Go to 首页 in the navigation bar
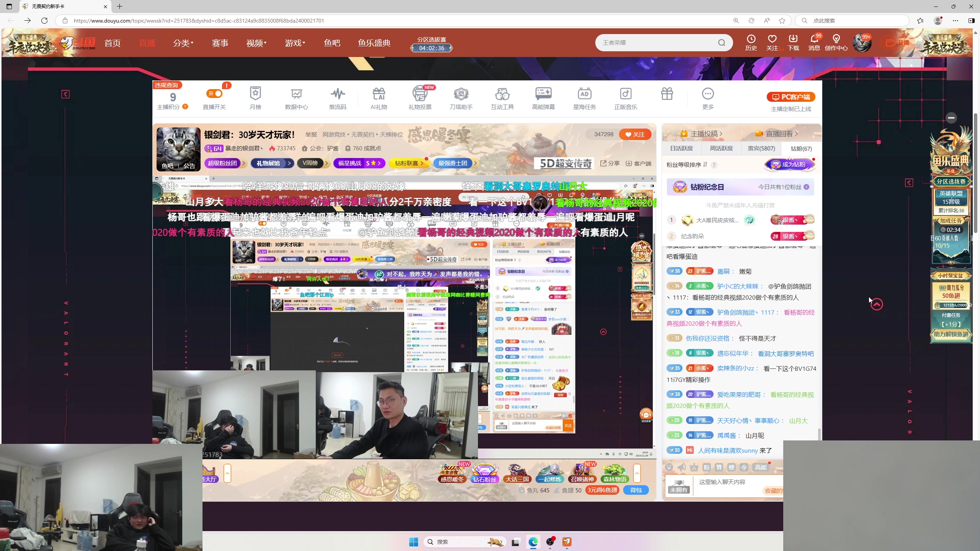 click(113, 43)
